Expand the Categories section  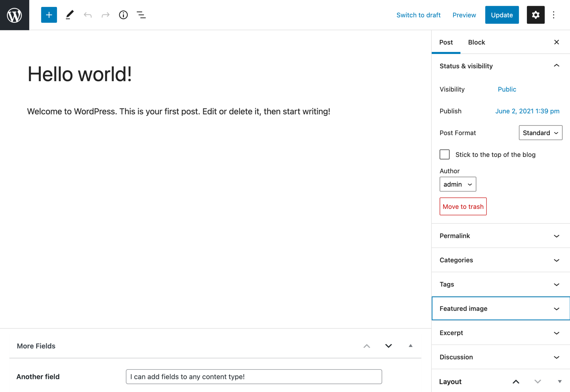pyautogui.click(x=500, y=260)
